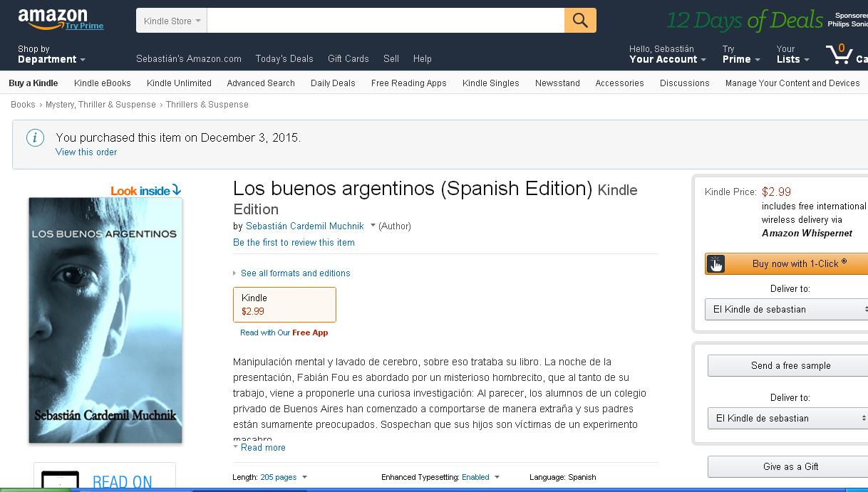Click Gift Cards link

[x=348, y=58]
